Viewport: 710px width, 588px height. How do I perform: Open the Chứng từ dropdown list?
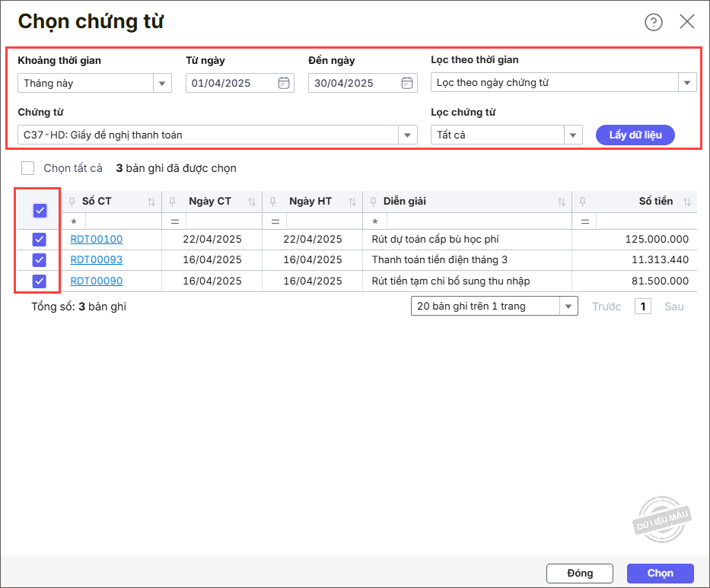pos(407,135)
